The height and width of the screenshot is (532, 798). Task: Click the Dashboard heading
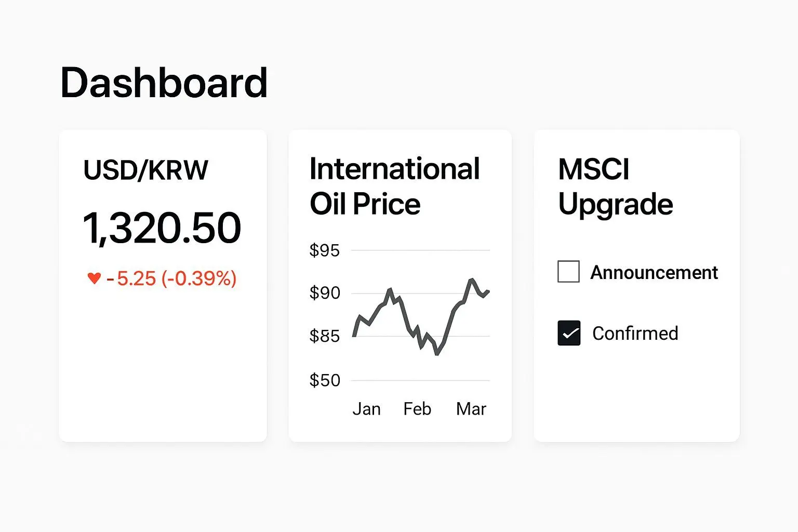coord(164,83)
